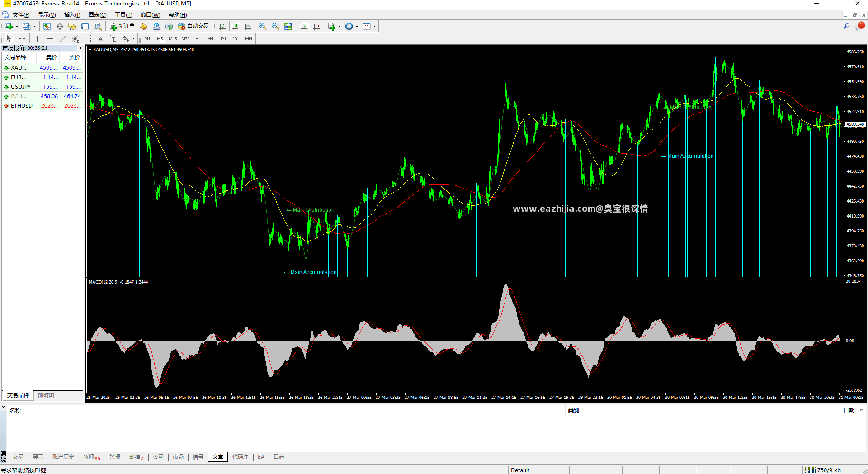Expand the indicators dropdown arrow

pyautogui.click(x=339, y=27)
